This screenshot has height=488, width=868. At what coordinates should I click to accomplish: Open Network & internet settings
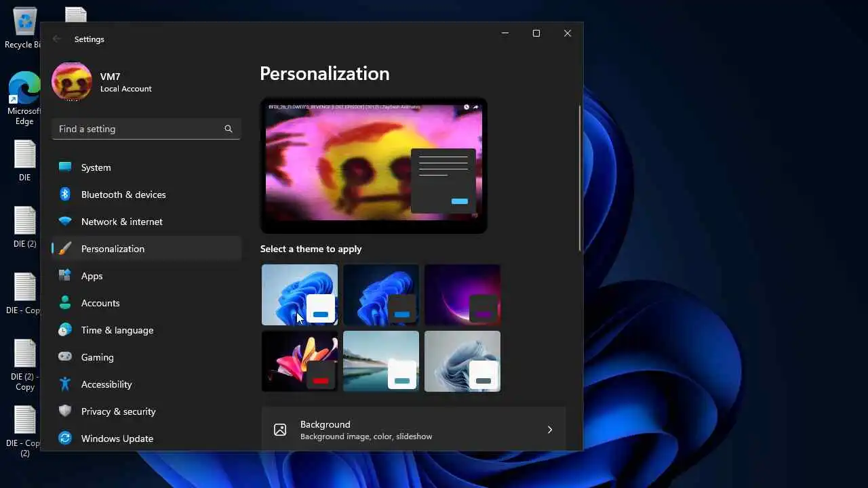coord(146,222)
